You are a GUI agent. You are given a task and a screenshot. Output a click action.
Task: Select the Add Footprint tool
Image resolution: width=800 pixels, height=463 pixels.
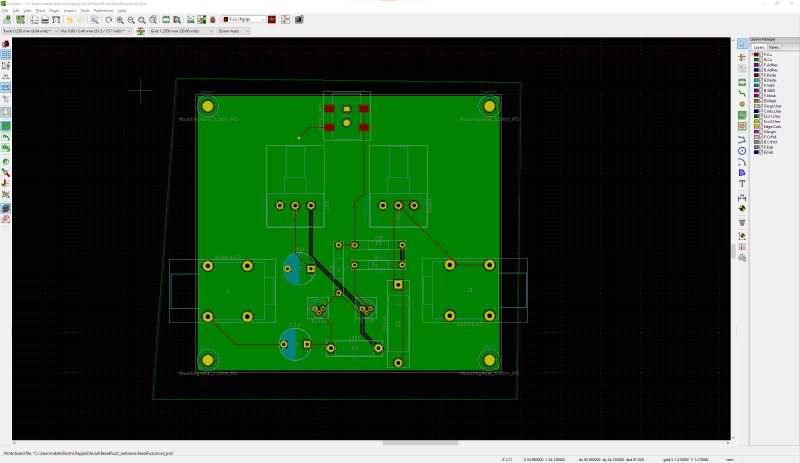coord(742,81)
